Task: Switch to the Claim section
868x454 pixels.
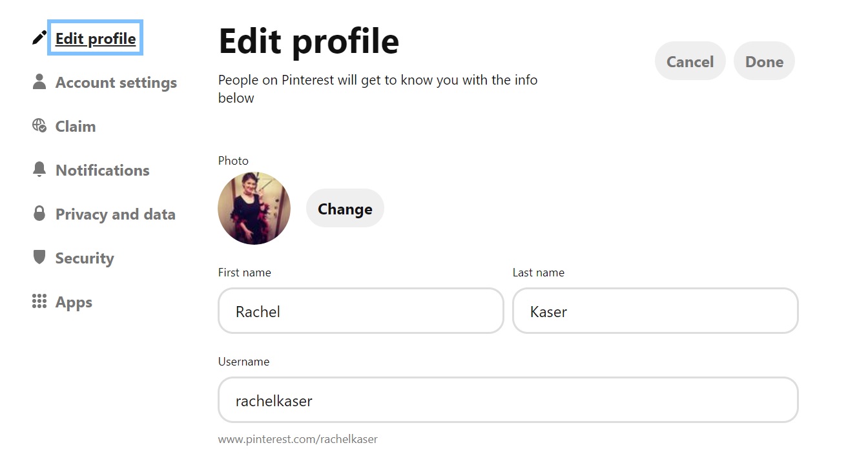Action: 77,126
